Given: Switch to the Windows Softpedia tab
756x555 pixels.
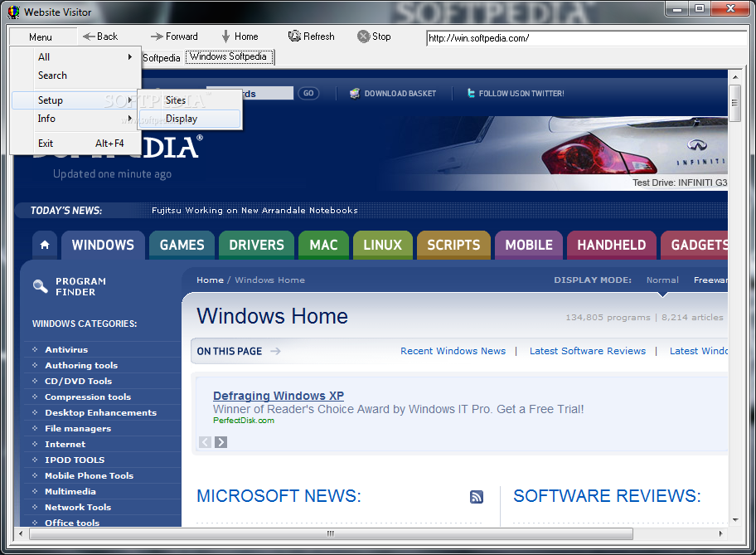Looking at the screenshot, I should 228,56.
